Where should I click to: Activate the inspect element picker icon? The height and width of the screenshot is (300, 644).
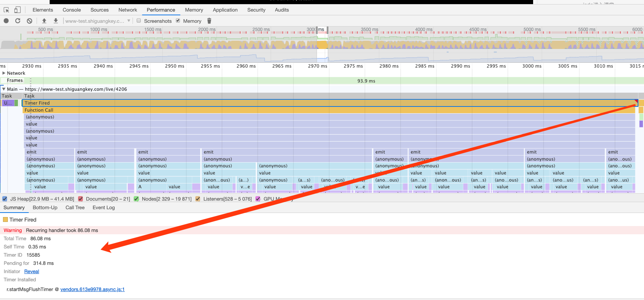[6, 10]
